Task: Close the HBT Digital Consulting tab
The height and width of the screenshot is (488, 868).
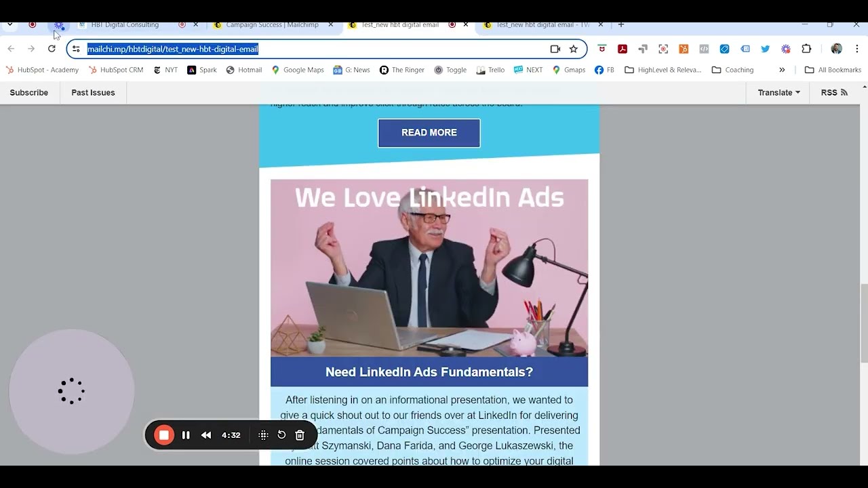Action: (x=195, y=24)
